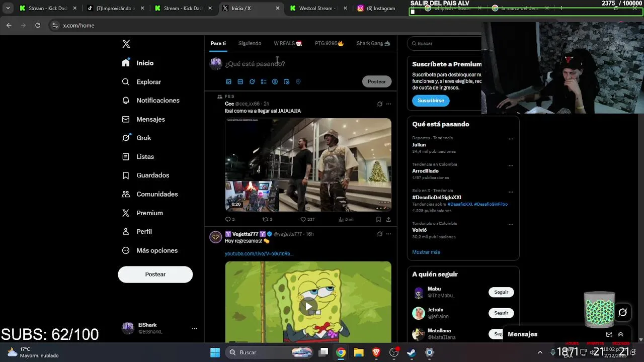Play Cee's video post

click(x=308, y=165)
